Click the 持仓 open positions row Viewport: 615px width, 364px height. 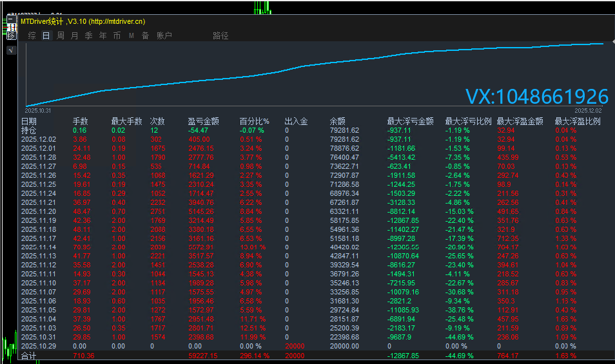click(29, 130)
